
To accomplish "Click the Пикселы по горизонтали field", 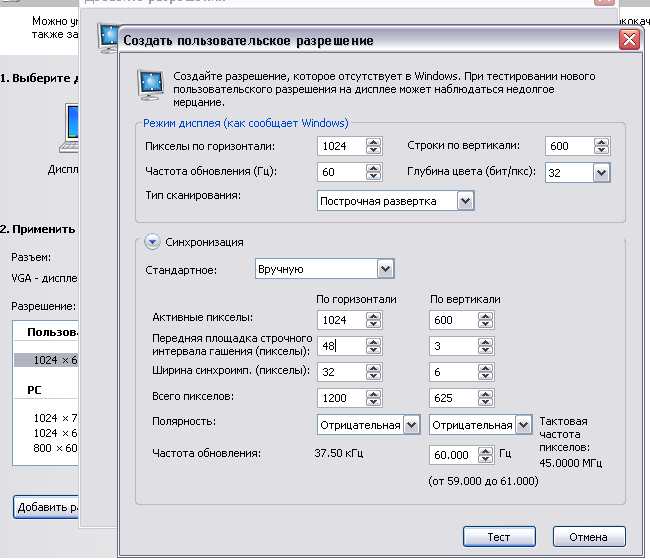I will click(x=340, y=146).
